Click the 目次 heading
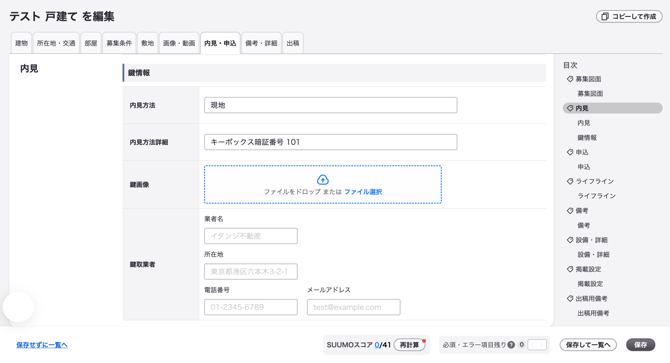Screen dimensions: 670x363 point(570,65)
